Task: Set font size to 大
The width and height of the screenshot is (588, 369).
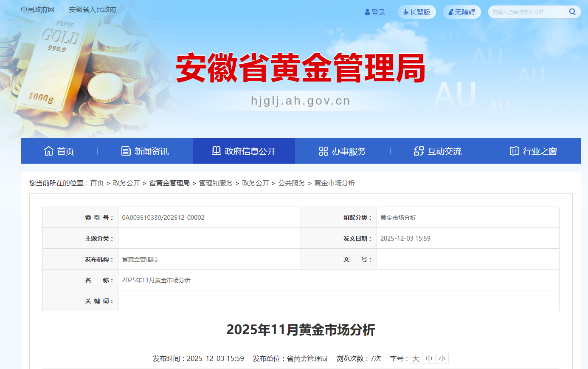Action: click(x=415, y=358)
